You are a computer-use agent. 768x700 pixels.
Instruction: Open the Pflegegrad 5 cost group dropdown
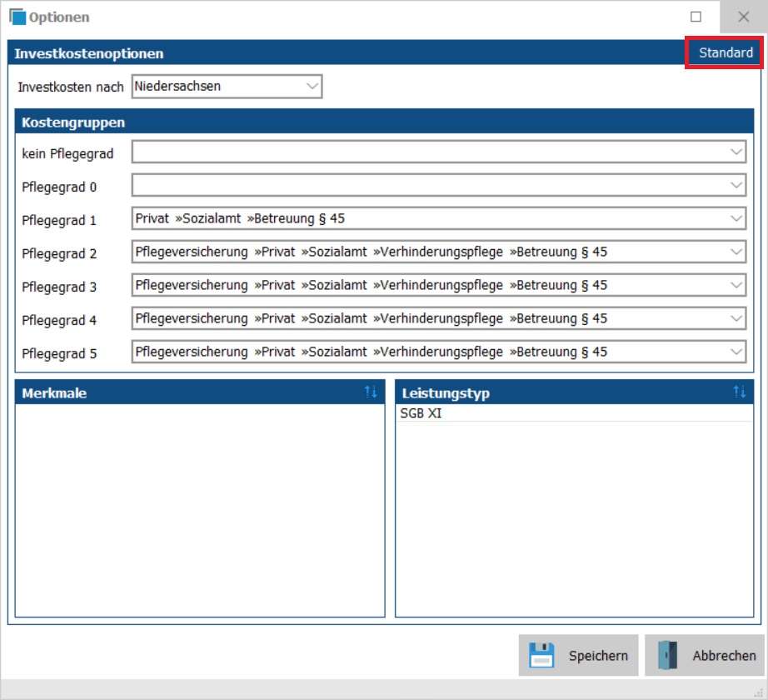click(736, 352)
